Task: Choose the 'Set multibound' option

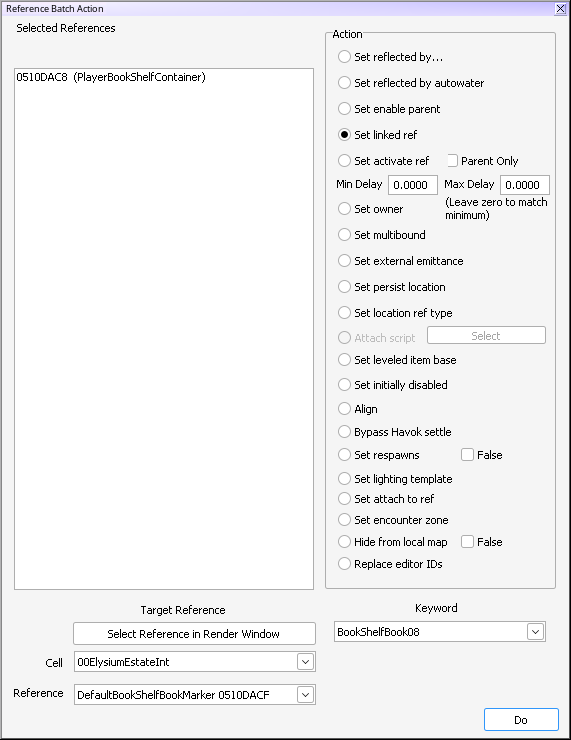Action: click(344, 235)
